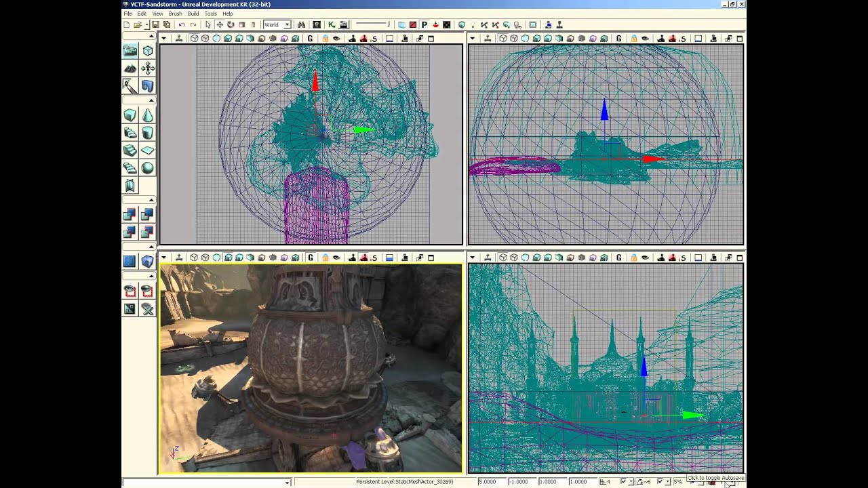The image size is (868, 488).
Task: Select Camera mode in the toolbox
Action: [x=130, y=51]
